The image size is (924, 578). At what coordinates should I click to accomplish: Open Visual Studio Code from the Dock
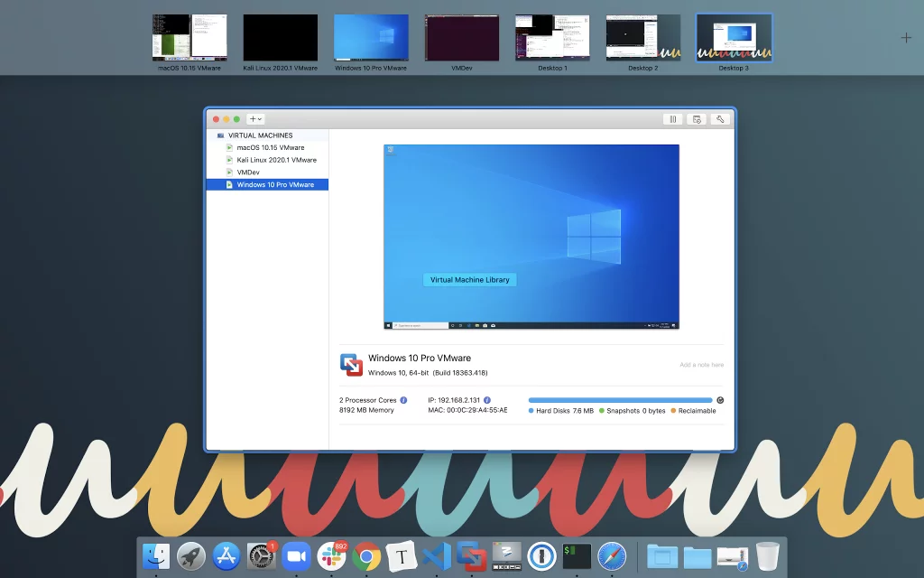click(x=437, y=556)
